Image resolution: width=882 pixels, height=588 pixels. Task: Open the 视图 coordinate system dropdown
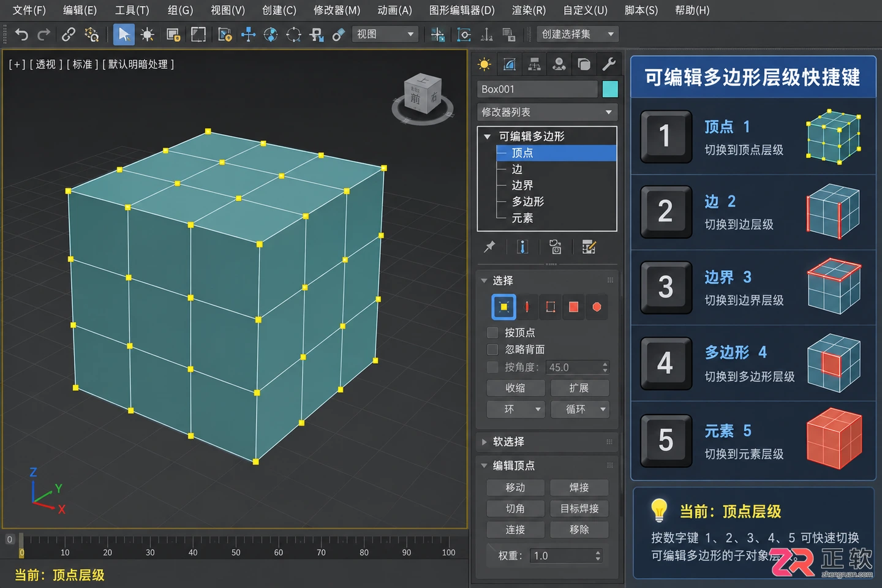(385, 34)
